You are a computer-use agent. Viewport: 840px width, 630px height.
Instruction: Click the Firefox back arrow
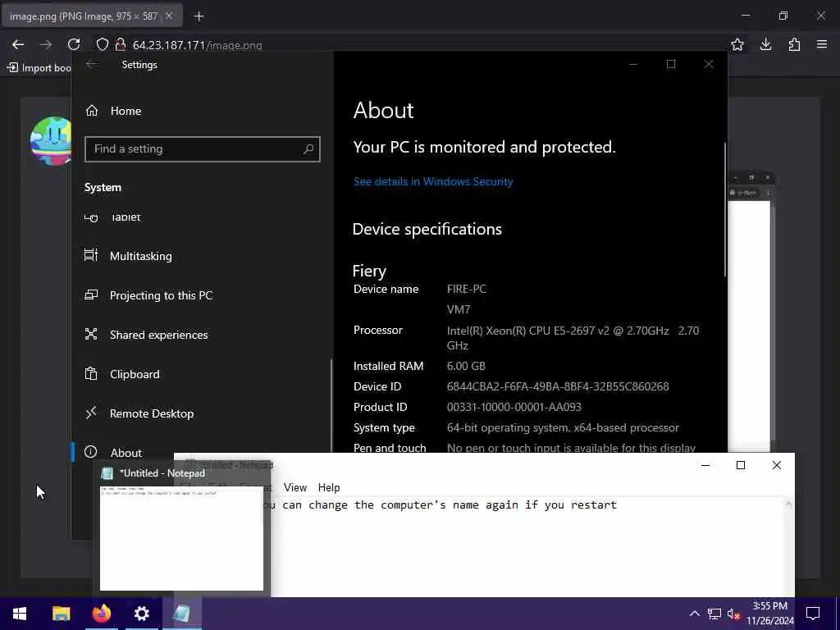[x=18, y=45]
